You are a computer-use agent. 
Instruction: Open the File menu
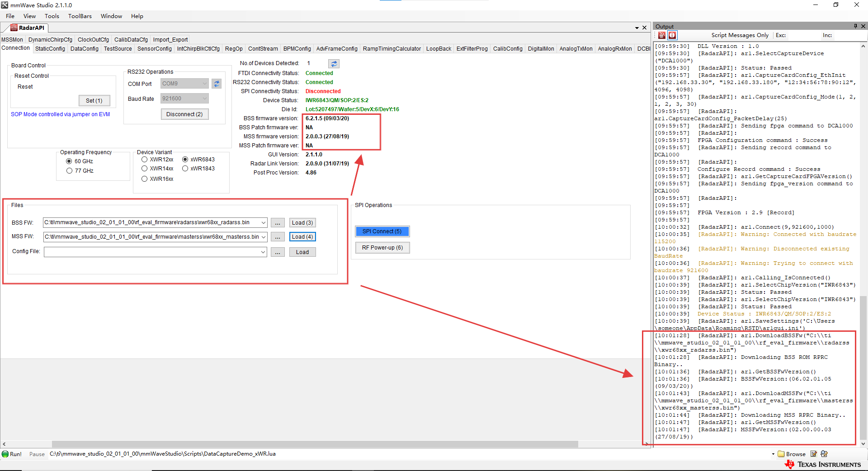[x=10, y=16]
